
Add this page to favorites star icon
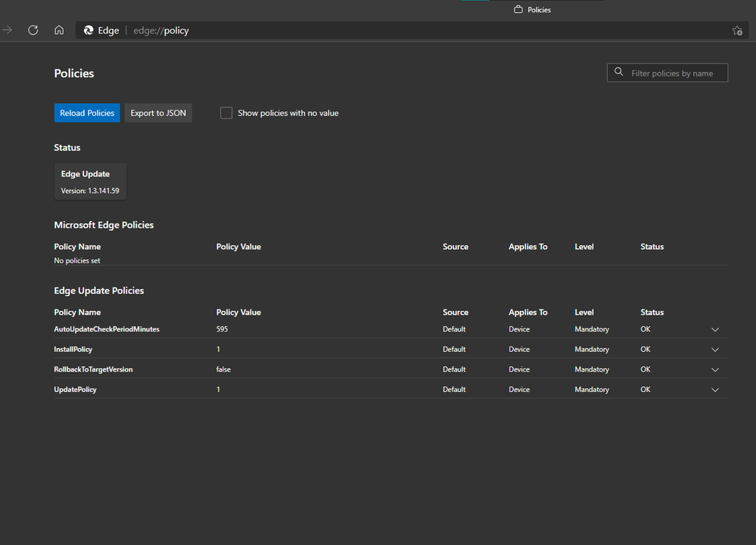pos(737,30)
